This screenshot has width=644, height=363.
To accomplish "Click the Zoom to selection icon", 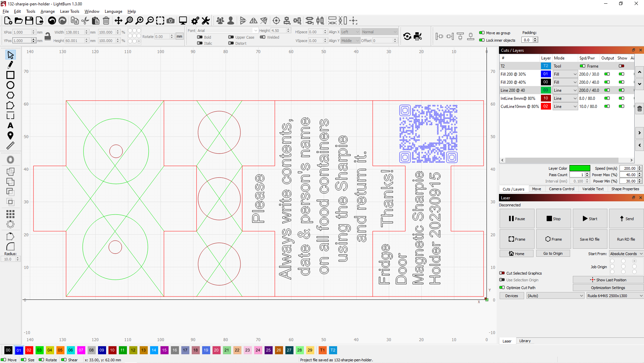I will tap(160, 21).
